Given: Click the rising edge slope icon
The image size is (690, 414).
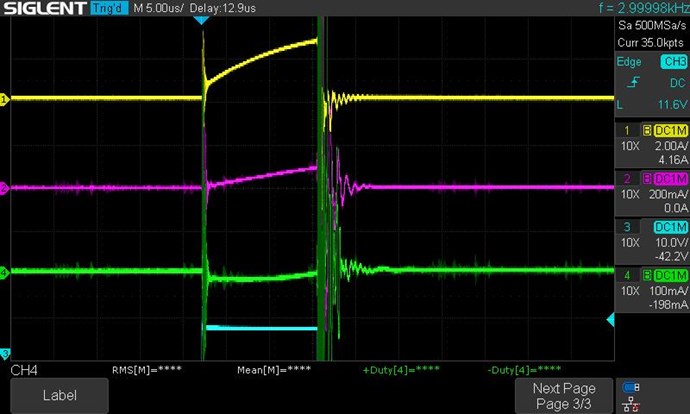Looking at the screenshot, I should pyautogui.click(x=633, y=82).
